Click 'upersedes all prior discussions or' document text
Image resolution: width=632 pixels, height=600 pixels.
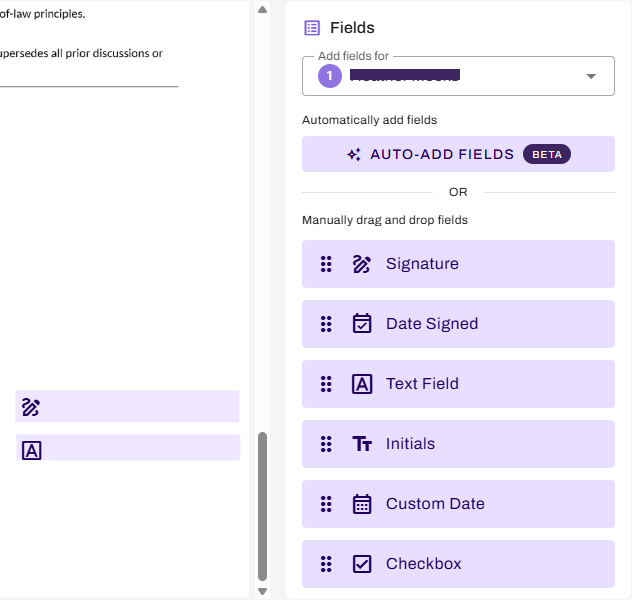click(x=81, y=54)
